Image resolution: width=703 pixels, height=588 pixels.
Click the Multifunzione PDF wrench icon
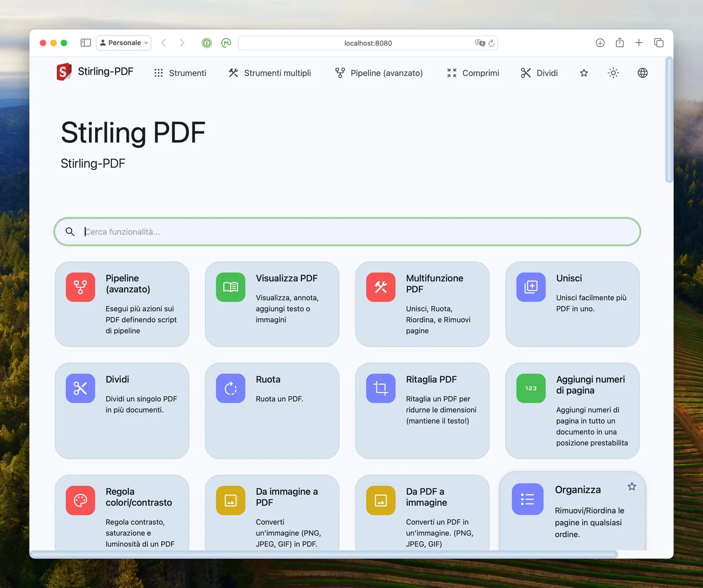pyautogui.click(x=380, y=287)
